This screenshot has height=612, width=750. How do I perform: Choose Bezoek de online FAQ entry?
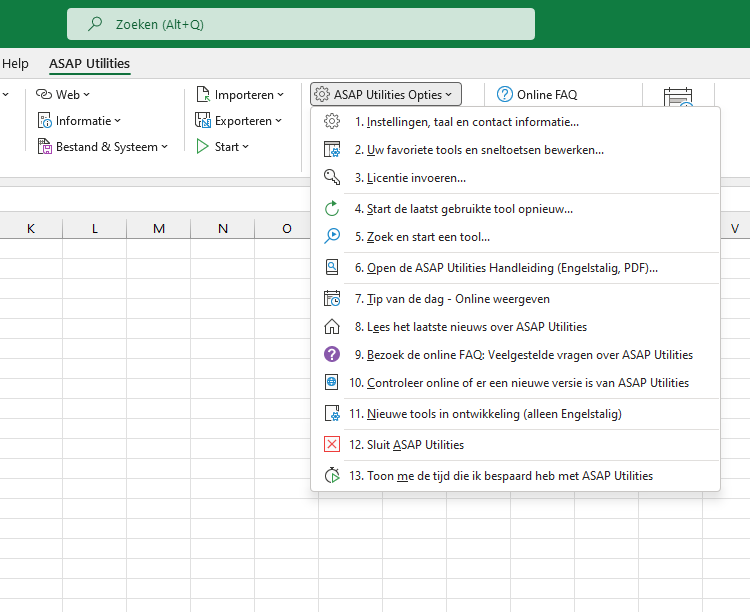(515, 355)
